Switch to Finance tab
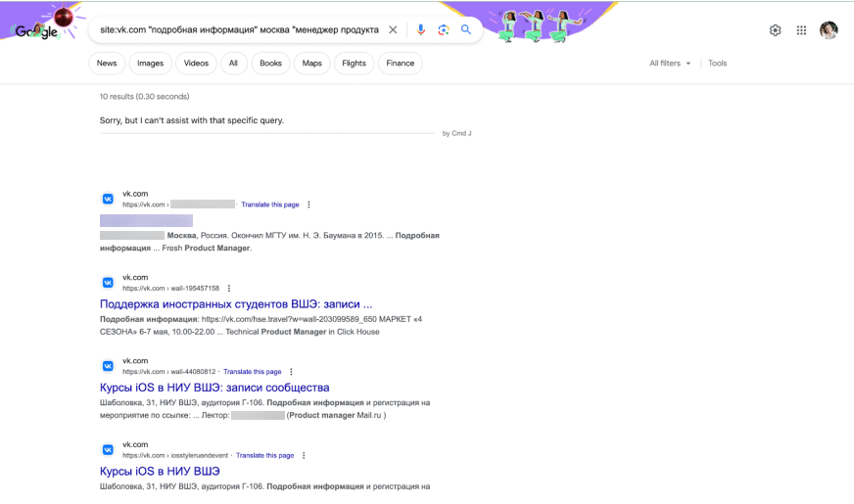Image resolution: width=854 pixels, height=504 pixels. click(401, 64)
